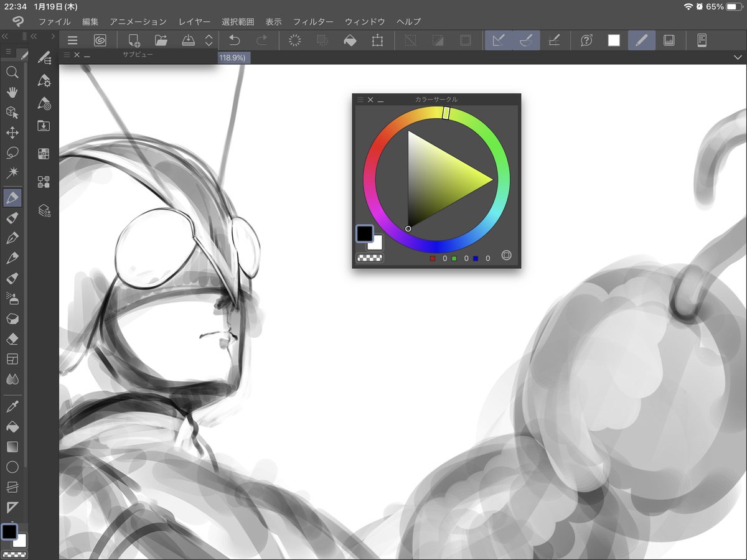Open the Clip Studio Paint logo menu
Image resolution: width=747 pixels, height=560 pixels.
point(17,22)
